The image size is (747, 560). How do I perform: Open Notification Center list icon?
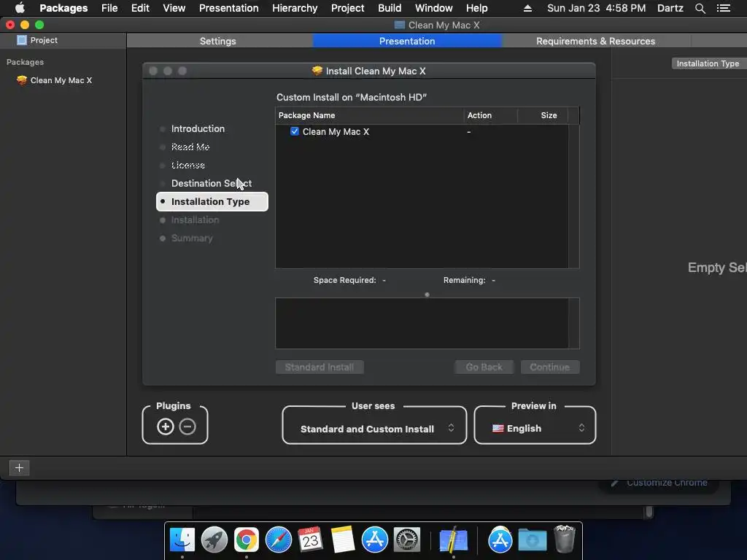(x=724, y=8)
